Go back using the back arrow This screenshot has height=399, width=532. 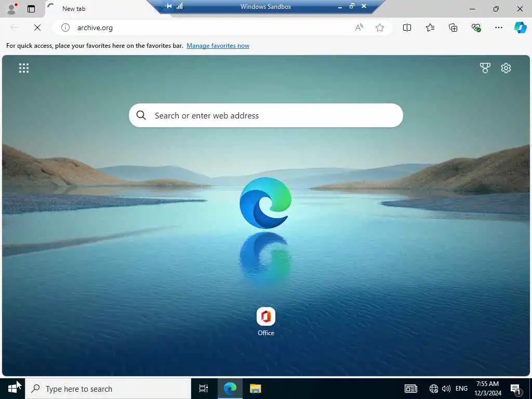14,28
